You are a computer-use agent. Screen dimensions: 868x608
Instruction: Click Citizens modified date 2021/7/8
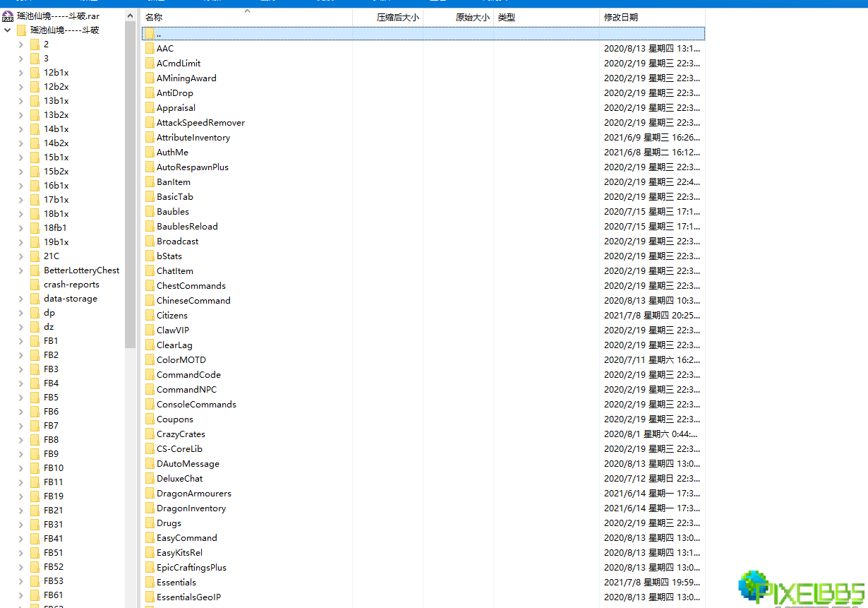point(652,315)
